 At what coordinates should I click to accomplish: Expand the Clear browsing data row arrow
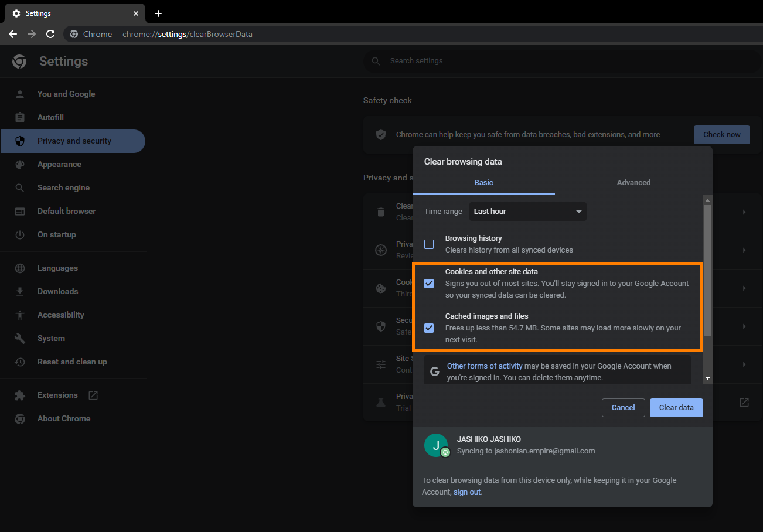tap(744, 212)
